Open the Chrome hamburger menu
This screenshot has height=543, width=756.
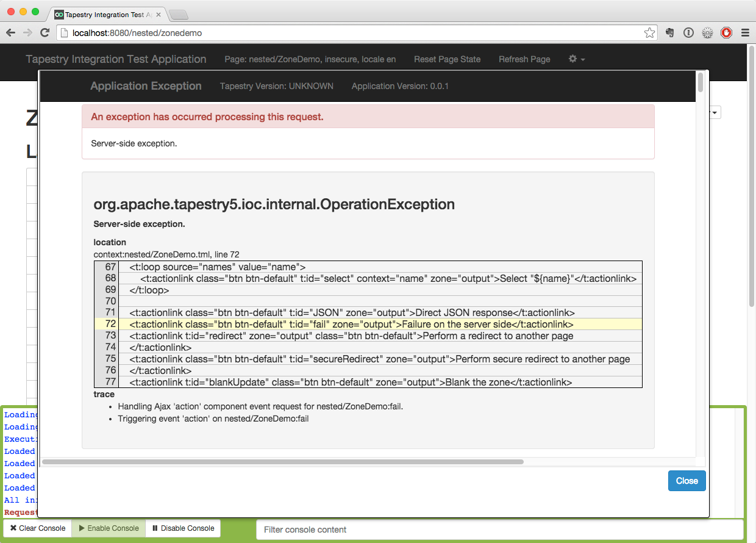(745, 33)
